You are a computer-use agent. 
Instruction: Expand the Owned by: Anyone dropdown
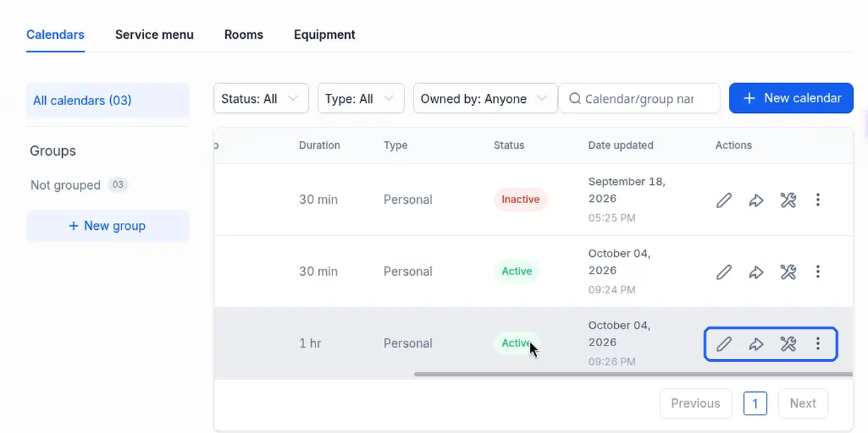point(485,99)
